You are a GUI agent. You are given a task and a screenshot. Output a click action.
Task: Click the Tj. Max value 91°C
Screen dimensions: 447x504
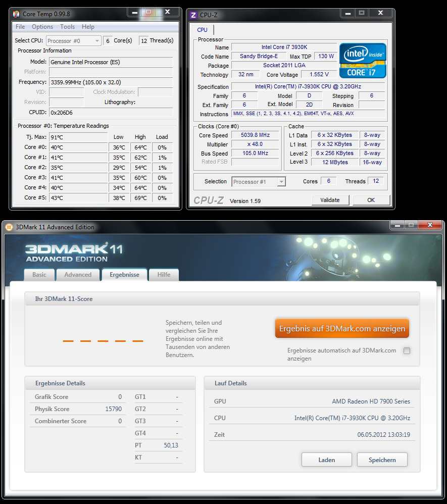(78, 137)
